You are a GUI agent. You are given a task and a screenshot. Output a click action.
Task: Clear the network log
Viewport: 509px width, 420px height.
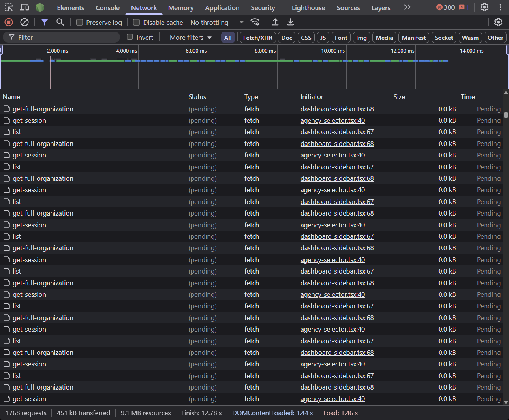point(24,22)
